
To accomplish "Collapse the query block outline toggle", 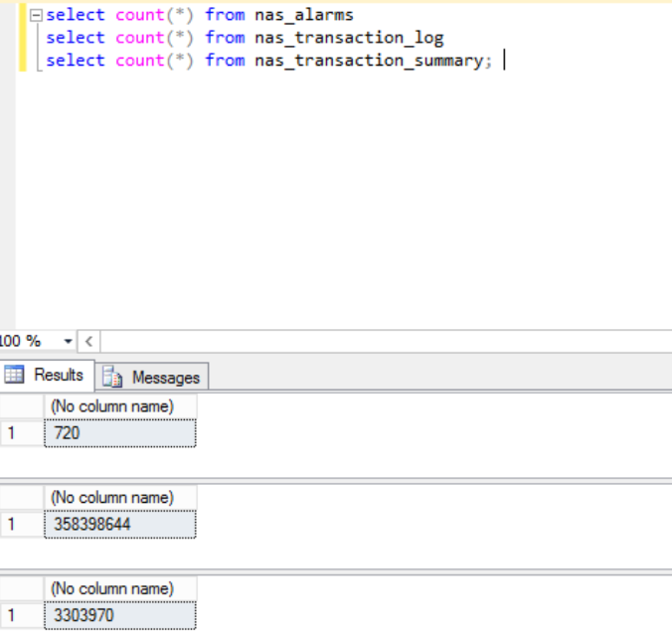I will pyautogui.click(x=37, y=16).
